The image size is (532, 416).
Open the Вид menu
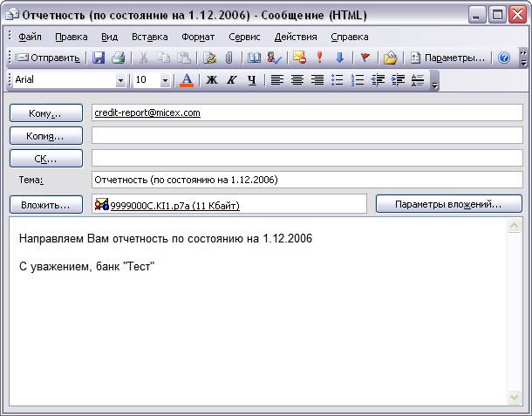(x=110, y=37)
